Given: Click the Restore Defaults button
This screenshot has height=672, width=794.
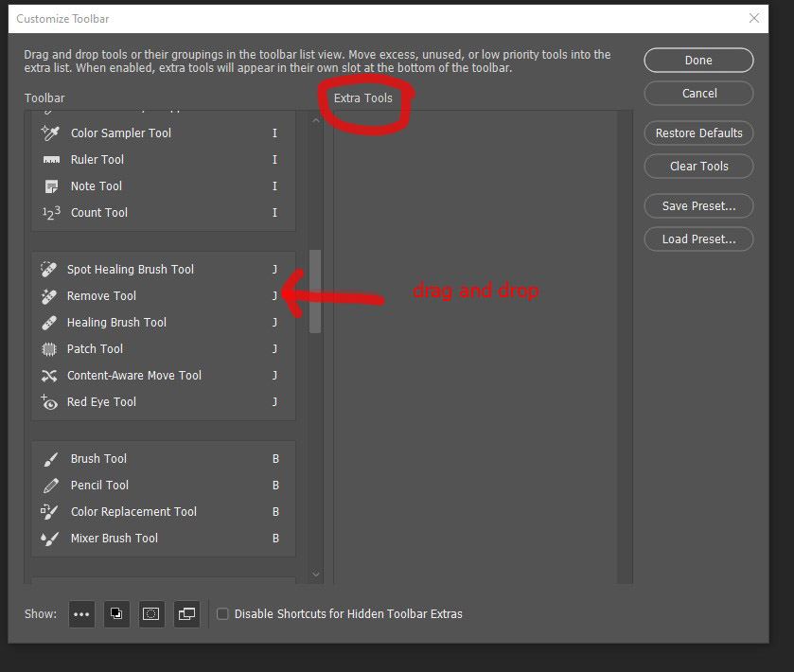Looking at the screenshot, I should (698, 133).
